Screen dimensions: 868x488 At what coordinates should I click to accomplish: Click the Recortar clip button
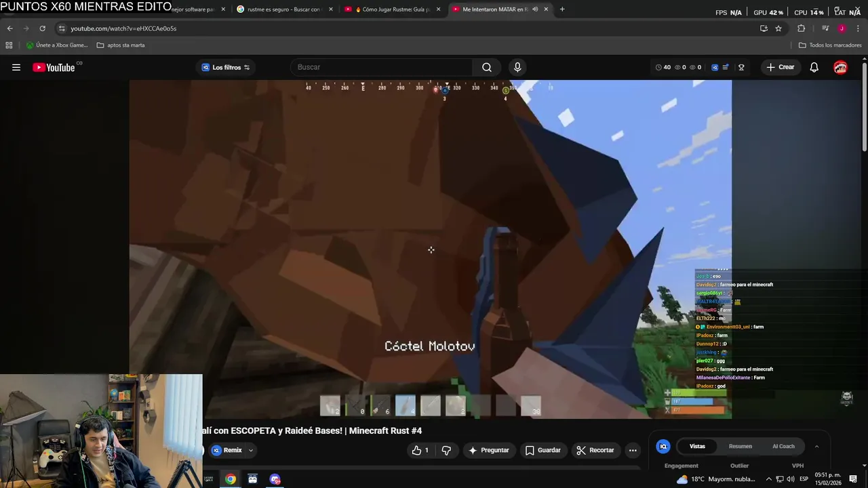[595, 450]
